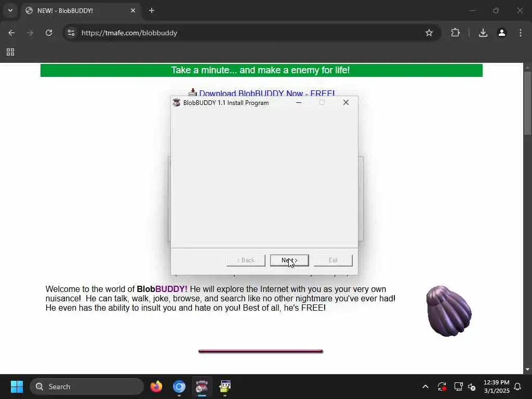Open browser Extensions puzzle icon
Screen dimensions: 532x399
[x=455, y=33]
